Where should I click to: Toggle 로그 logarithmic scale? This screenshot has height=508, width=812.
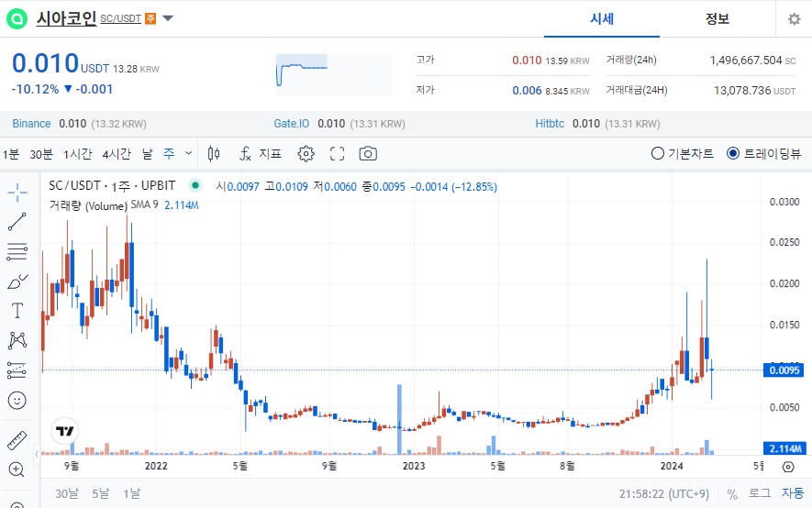pyautogui.click(x=760, y=493)
